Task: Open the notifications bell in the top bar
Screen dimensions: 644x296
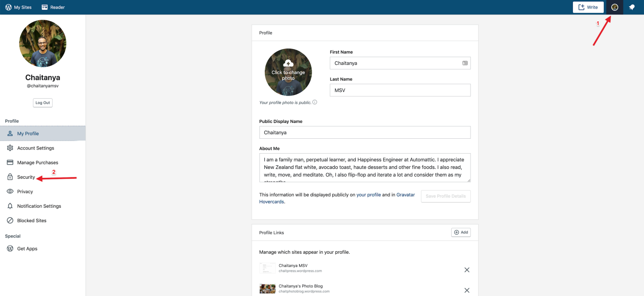Action: click(x=632, y=7)
